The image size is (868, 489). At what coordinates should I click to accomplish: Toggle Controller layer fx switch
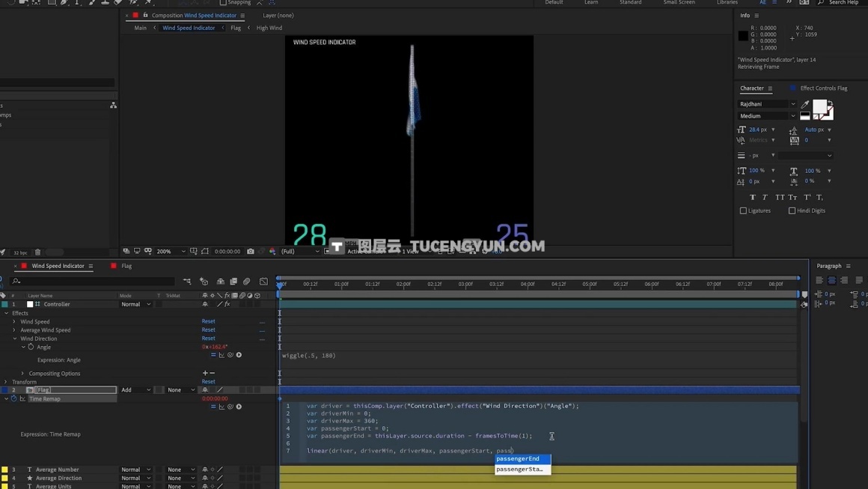227,304
